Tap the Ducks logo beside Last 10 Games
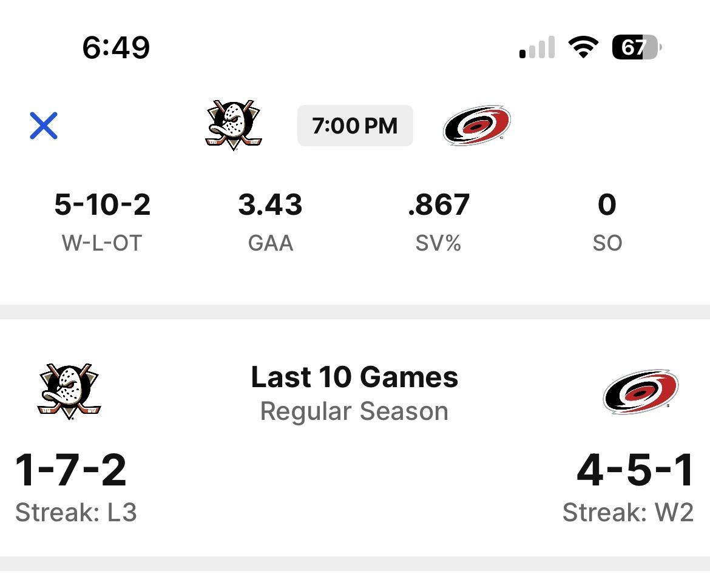 69,391
